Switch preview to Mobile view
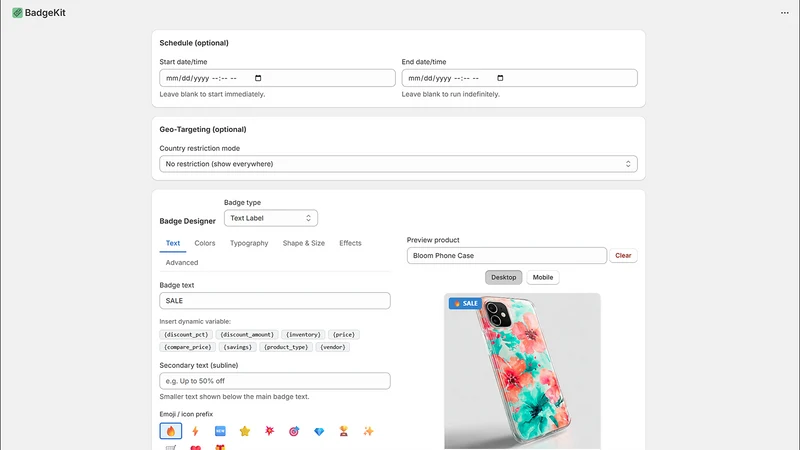This screenshot has width=800, height=450. (x=543, y=278)
